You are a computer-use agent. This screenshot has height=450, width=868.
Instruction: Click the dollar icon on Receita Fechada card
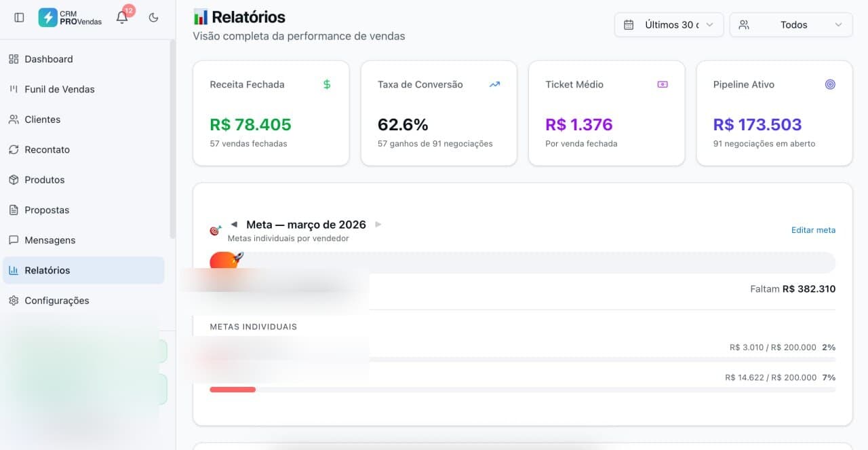(326, 84)
